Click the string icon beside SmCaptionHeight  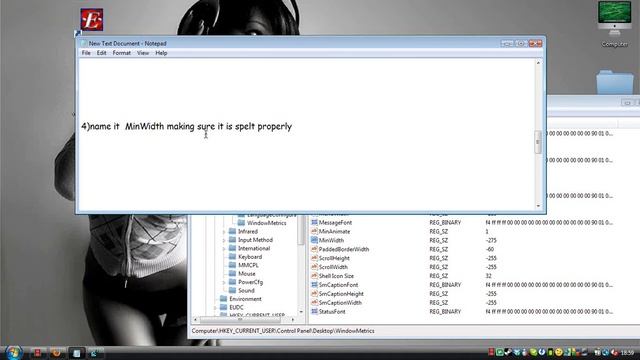click(314, 294)
